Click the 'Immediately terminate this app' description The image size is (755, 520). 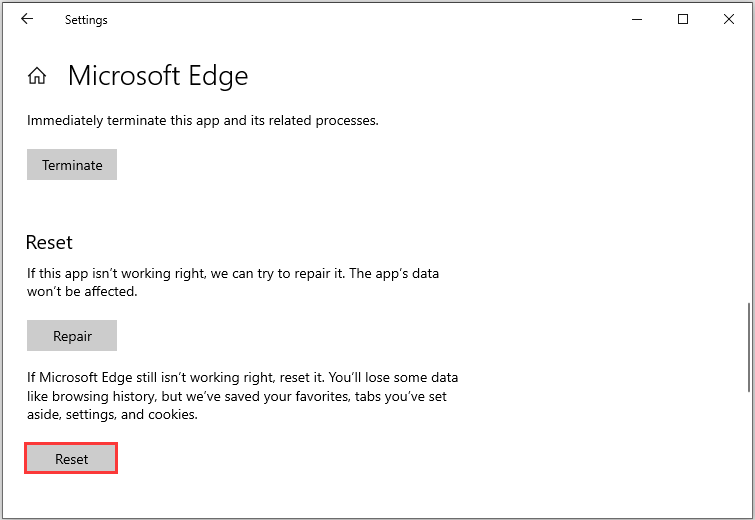click(203, 121)
